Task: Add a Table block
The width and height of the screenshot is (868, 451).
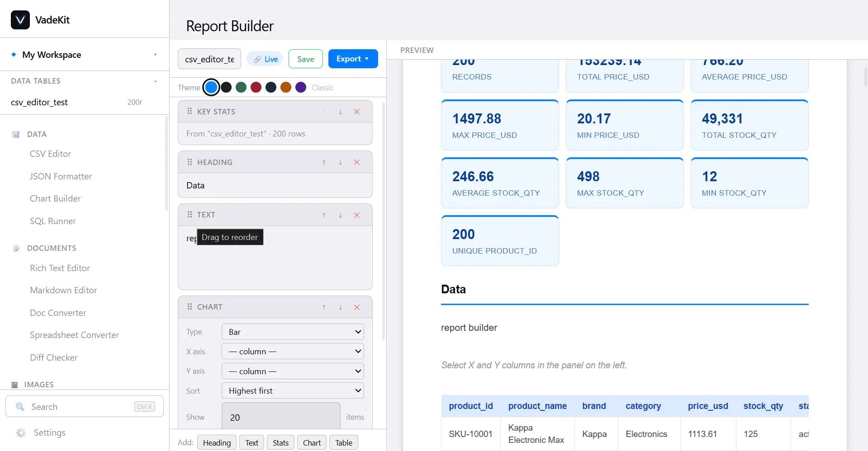Action: click(344, 443)
